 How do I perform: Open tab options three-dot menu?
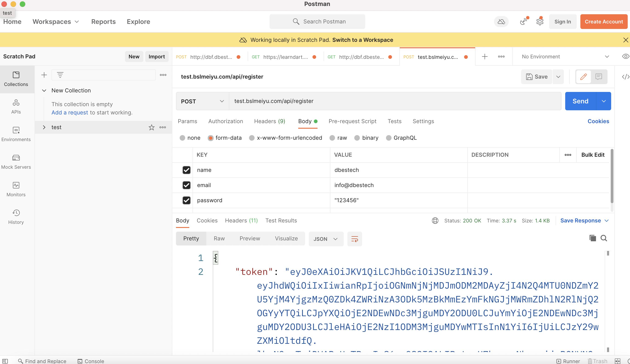[501, 57]
